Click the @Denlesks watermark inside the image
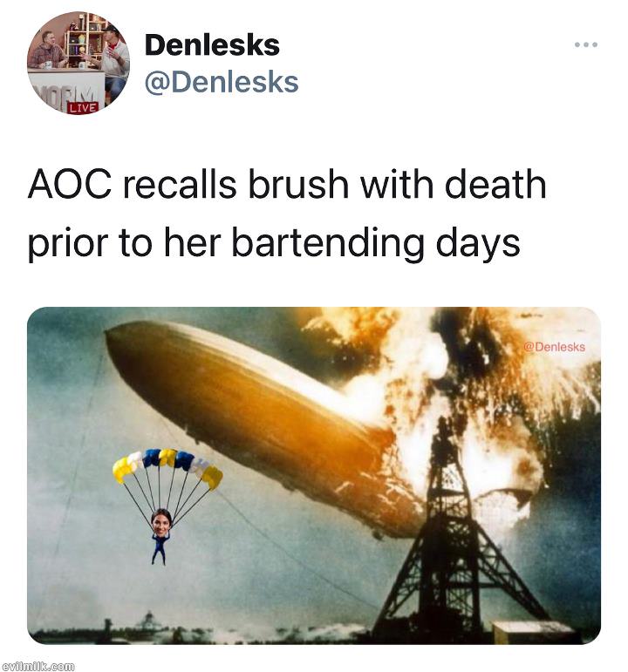This screenshot has height=672, width=628. (554, 347)
